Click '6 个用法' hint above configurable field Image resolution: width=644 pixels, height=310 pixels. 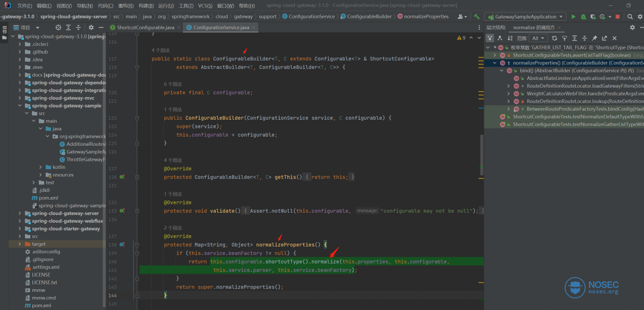click(x=173, y=84)
